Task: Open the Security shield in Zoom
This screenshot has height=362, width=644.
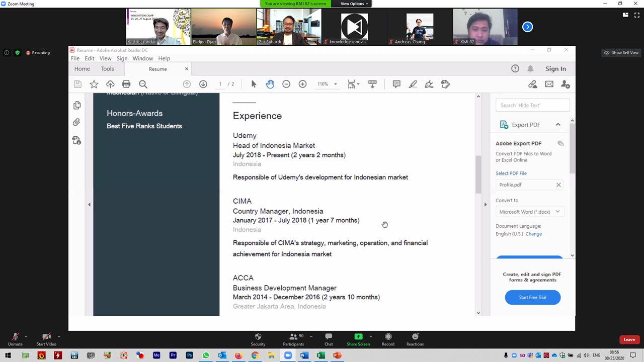Action: tap(258, 339)
